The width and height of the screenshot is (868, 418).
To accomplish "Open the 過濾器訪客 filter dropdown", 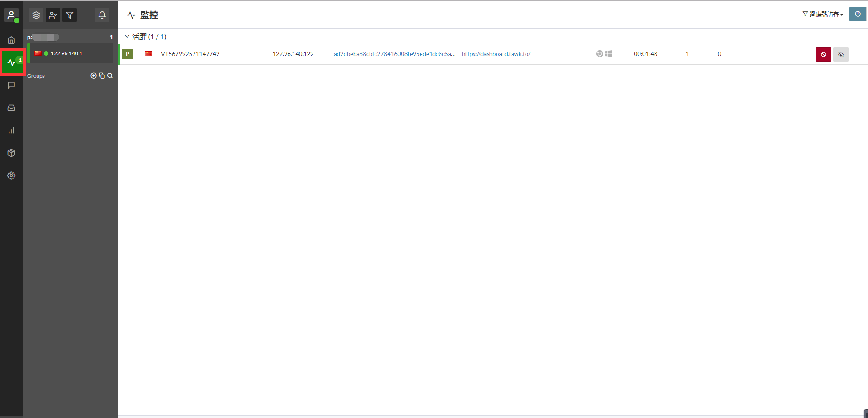I will [x=822, y=14].
